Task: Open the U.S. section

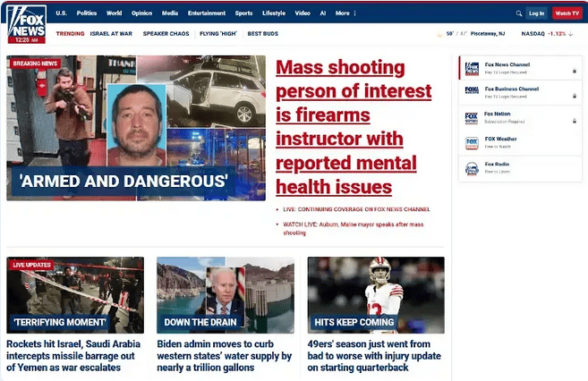Action: point(62,13)
